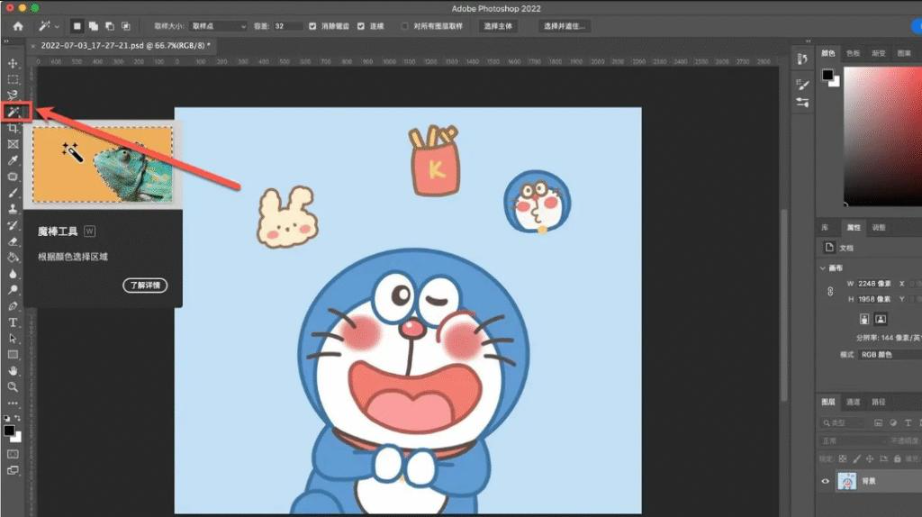The height and width of the screenshot is (517, 922).
Task: Select the Eraser tool
Action: click(x=12, y=241)
